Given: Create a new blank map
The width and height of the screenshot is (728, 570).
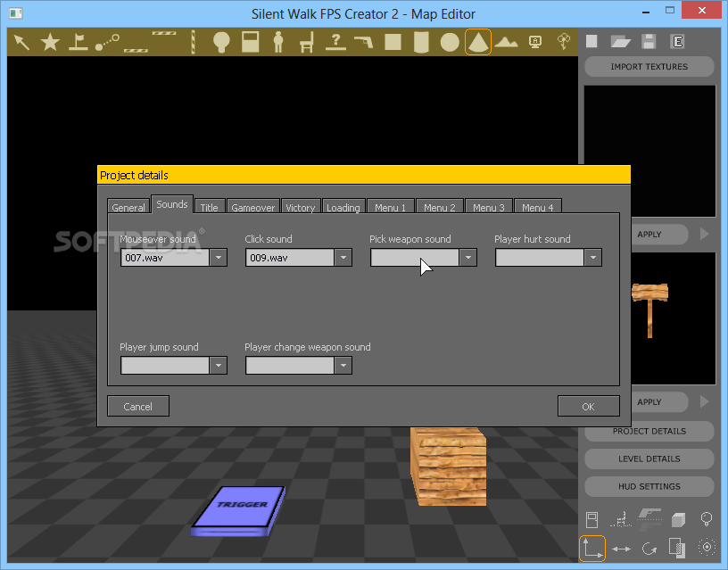Looking at the screenshot, I should pyautogui.click(x=591, y=41).
